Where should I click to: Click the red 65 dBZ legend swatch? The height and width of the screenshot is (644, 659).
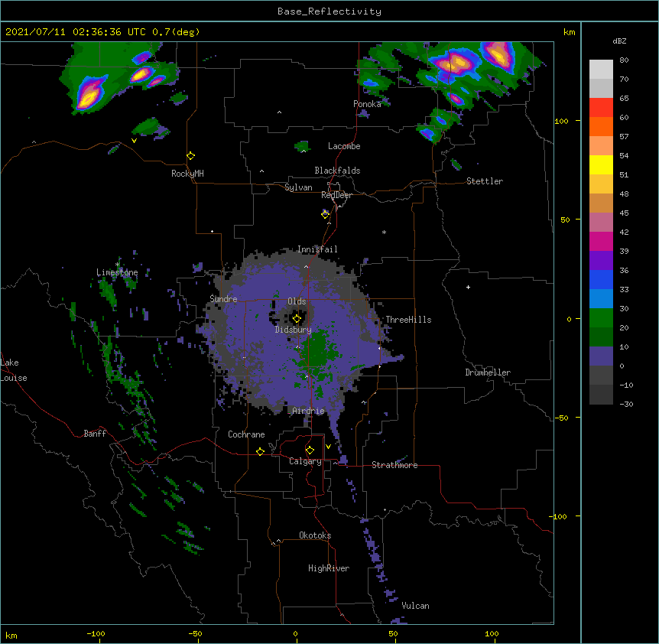[x=601, y=108]
